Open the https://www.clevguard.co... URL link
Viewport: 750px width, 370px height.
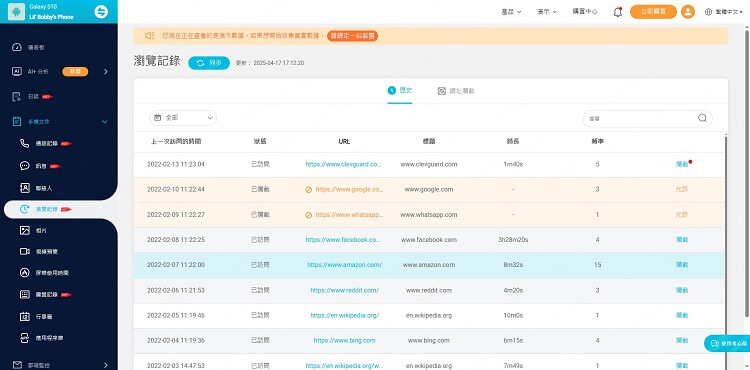click(x=343, y=164)
